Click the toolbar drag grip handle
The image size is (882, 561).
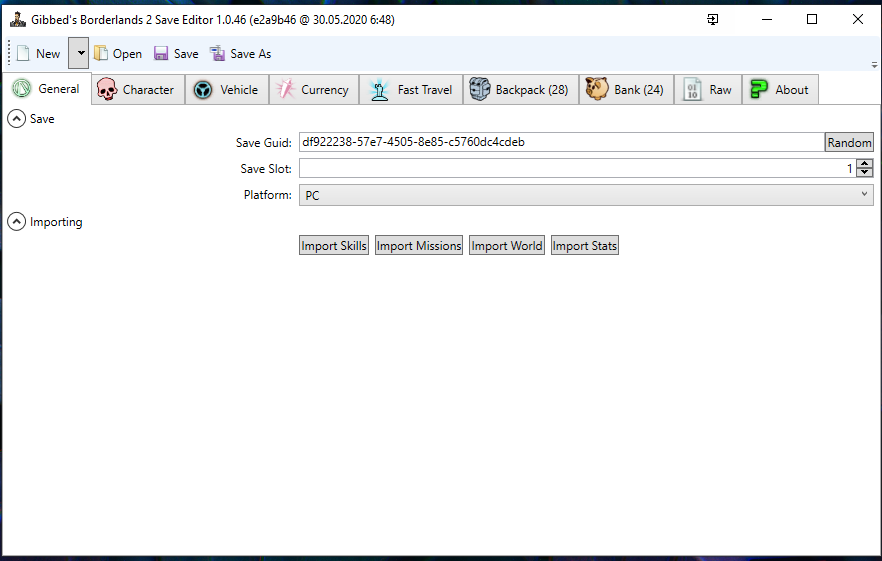click(x=9, y=53)
